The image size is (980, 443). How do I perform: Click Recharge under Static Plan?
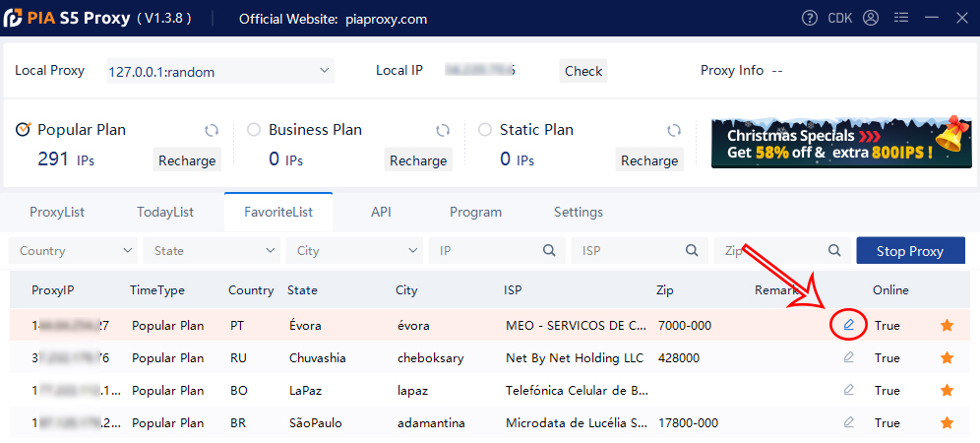pos(649,160)
